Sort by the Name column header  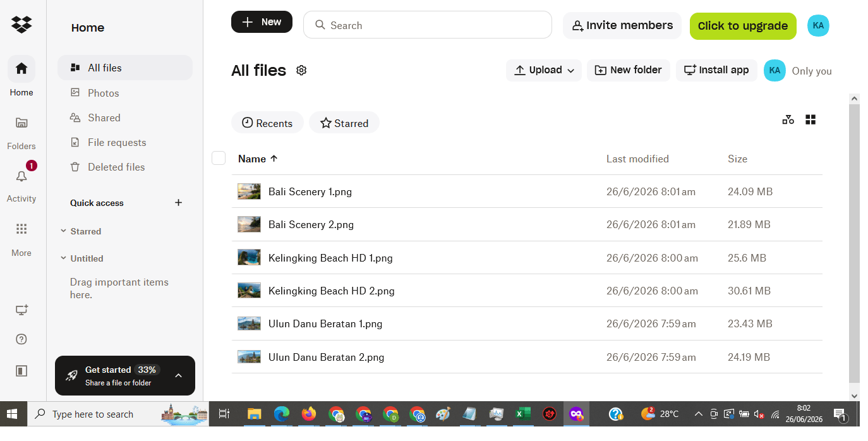click(x=258, y=159)
